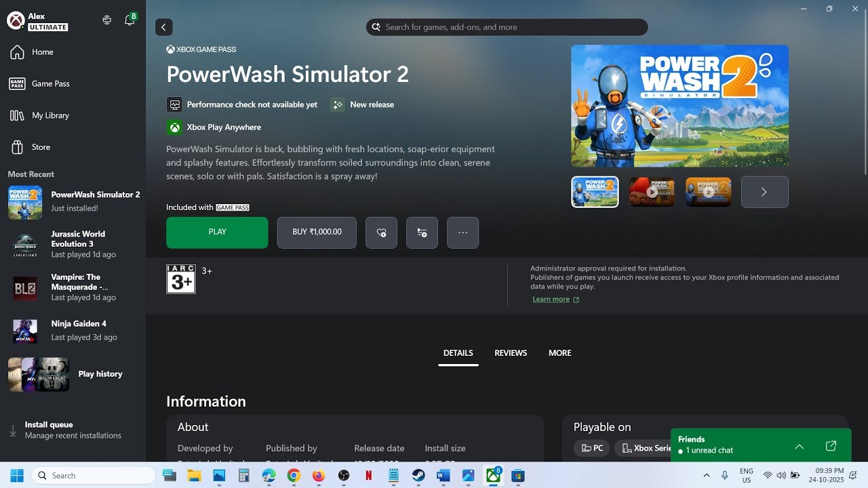Play the third video thumbnail
Screen dimensions: 868x488
point(708,192)
